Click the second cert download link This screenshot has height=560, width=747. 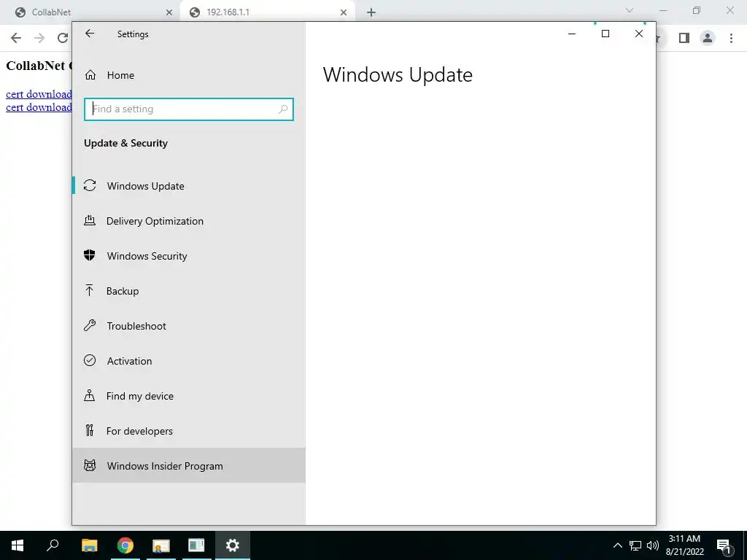39,107
